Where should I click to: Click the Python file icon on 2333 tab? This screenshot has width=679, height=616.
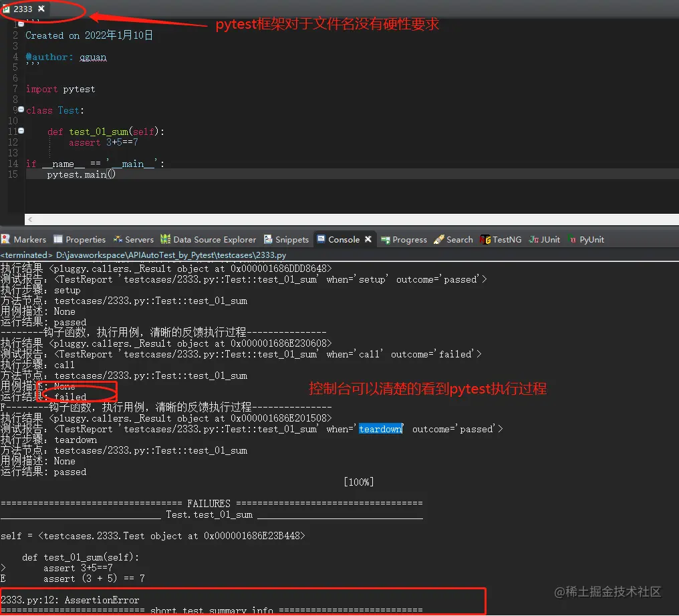6,9
